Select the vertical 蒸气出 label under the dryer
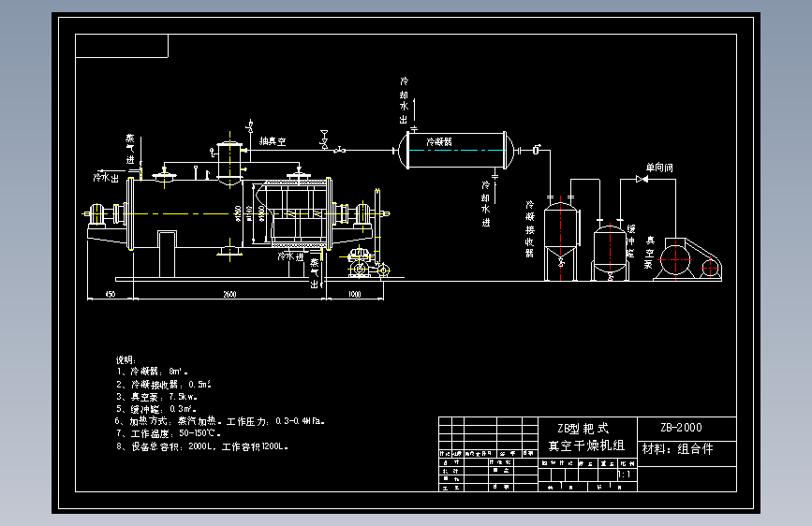The image size is (812, 526). (x=315, y=273)
